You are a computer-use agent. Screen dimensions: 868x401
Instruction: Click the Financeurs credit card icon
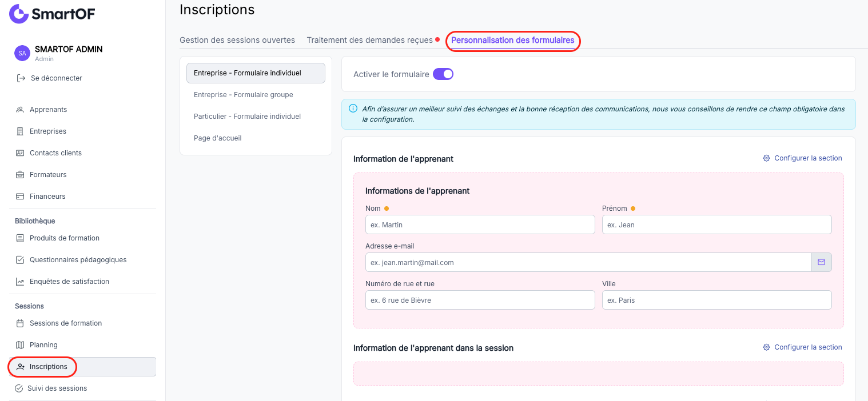click(x=20, y=197)
